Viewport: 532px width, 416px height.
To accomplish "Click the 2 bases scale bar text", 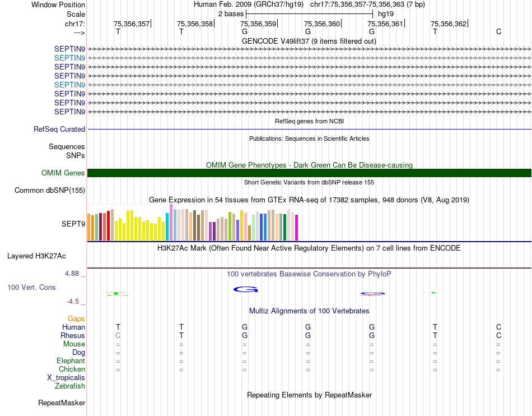I will pos(231,14).
